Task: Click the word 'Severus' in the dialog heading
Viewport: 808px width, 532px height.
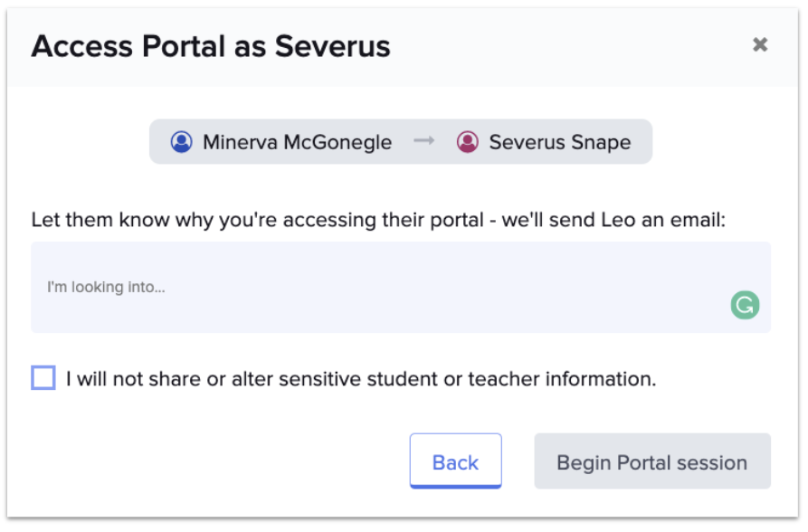Action: (x=332, y=45)
